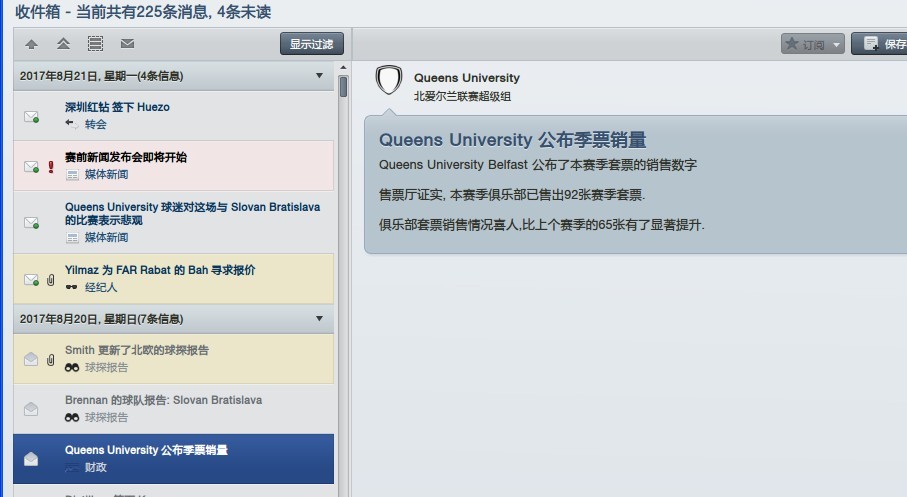The width and height of the screenshot is (907, 497).
Task: Click the Queens University club shield badge
Action: click(389, 80)
